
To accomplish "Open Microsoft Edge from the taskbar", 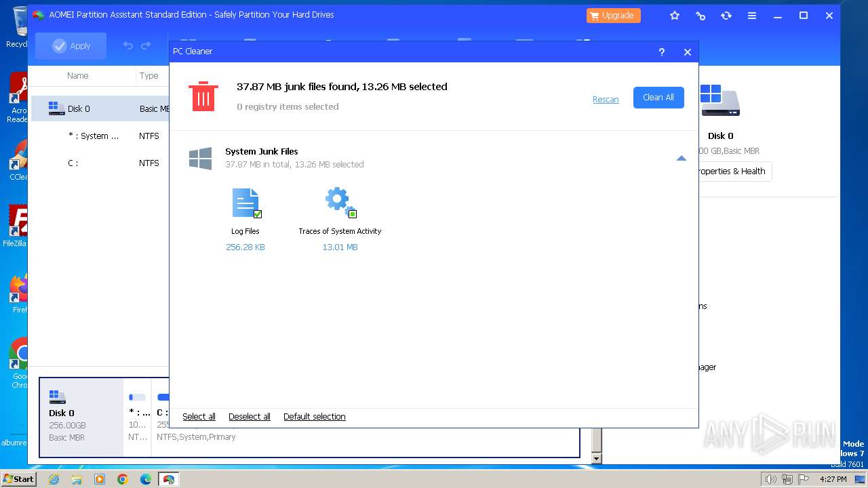I will (x=146, y=479).
